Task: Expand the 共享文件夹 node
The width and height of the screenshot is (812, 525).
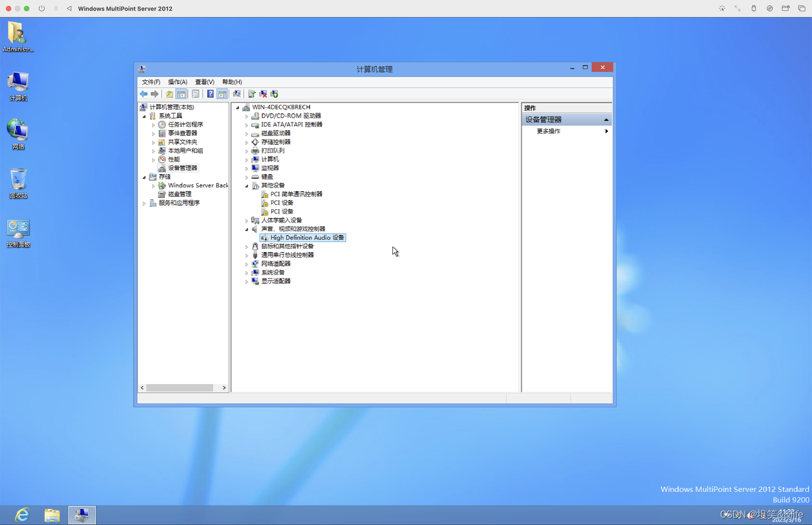Action: [x=153, y=142]
